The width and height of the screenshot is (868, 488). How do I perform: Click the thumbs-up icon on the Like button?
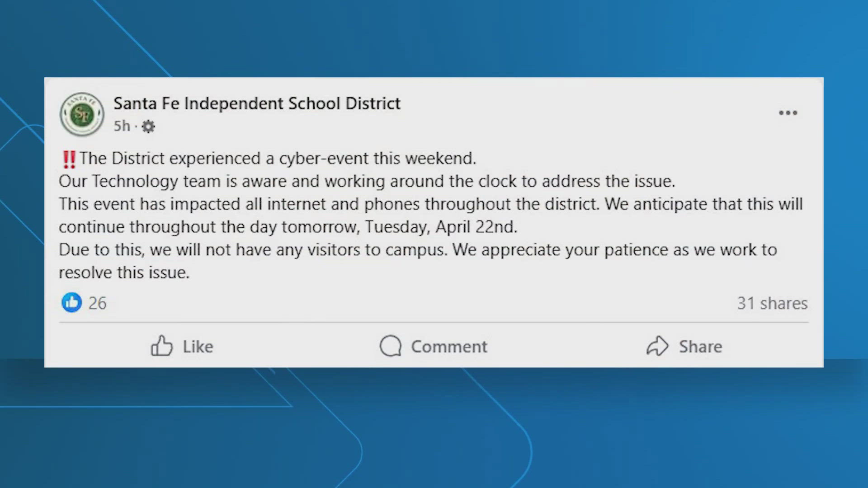(x=161, y=346)
